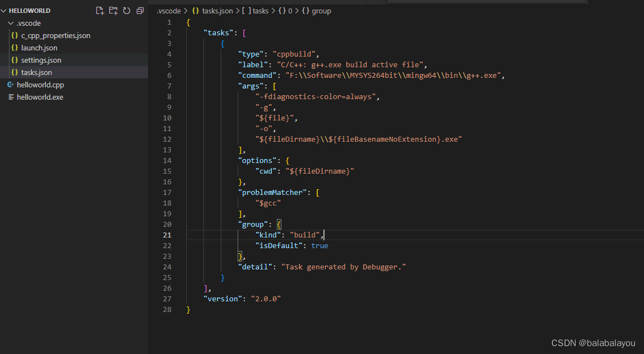Click the New Folder icon in explorer header
This screenshot has width=644, height=354.
(113, 11)
